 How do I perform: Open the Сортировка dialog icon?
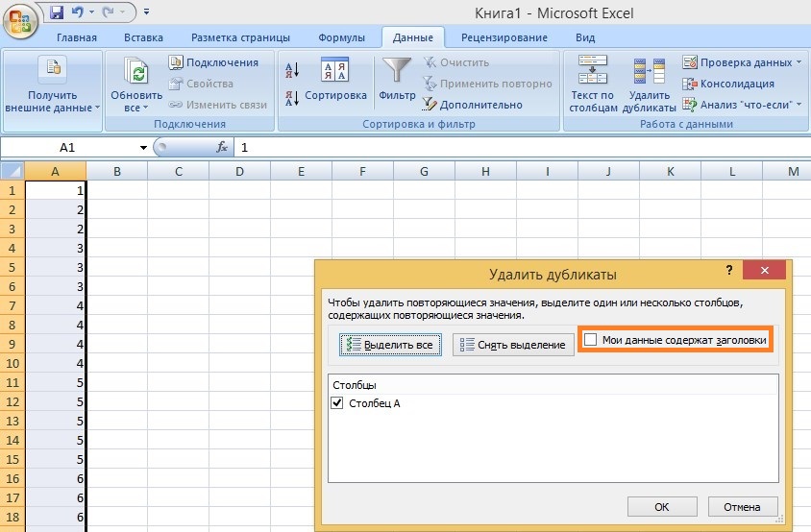pyautogui.click(x=334, y=71)
